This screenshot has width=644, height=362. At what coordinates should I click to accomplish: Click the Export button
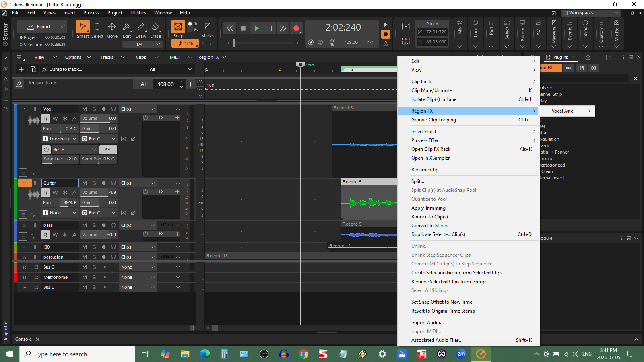click(39, 27)
